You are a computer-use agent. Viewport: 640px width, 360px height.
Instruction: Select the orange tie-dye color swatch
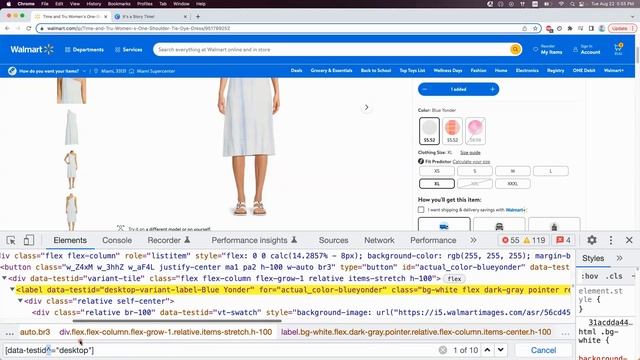[452, 131]
